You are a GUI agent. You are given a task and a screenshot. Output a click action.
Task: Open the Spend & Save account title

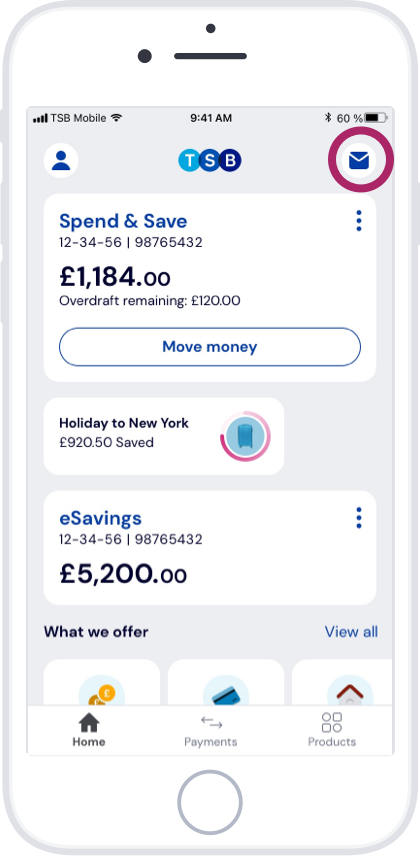coord(123,221)
